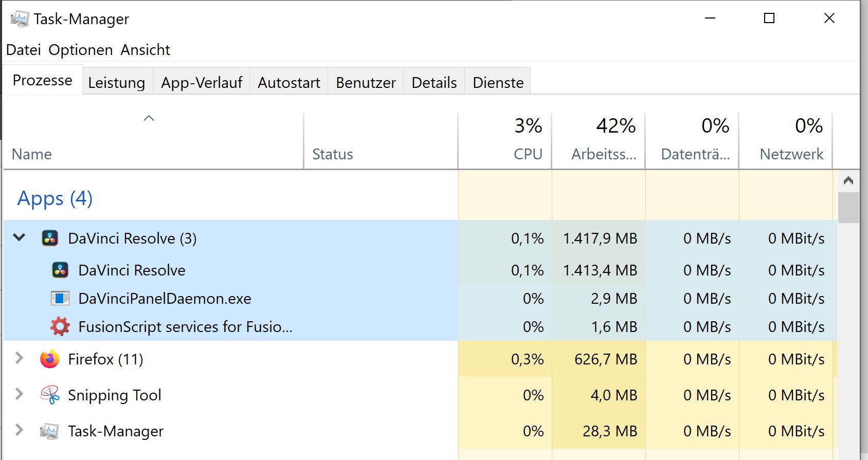Click the vertical scrollbar thumb
Screen dimensions: 868x460
pyautogui.click(x=848, y=208)
